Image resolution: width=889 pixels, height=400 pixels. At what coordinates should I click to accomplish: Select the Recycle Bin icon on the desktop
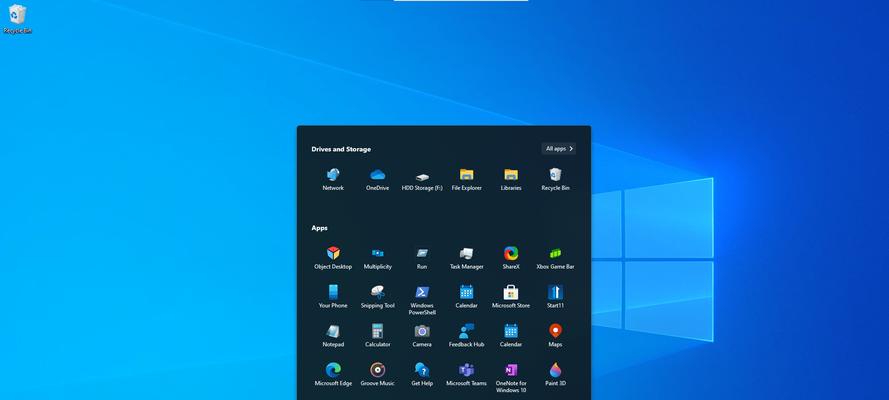(x=18, y=19)
